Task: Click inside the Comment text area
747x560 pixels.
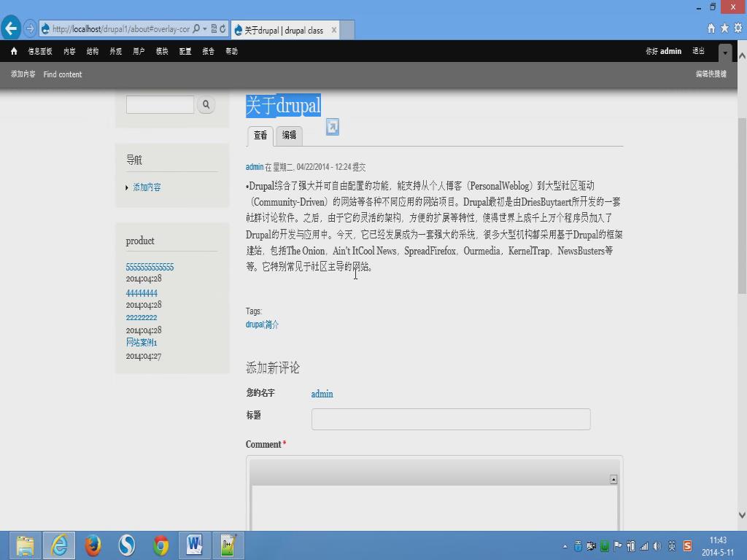Action: click(x=435, y=507)
